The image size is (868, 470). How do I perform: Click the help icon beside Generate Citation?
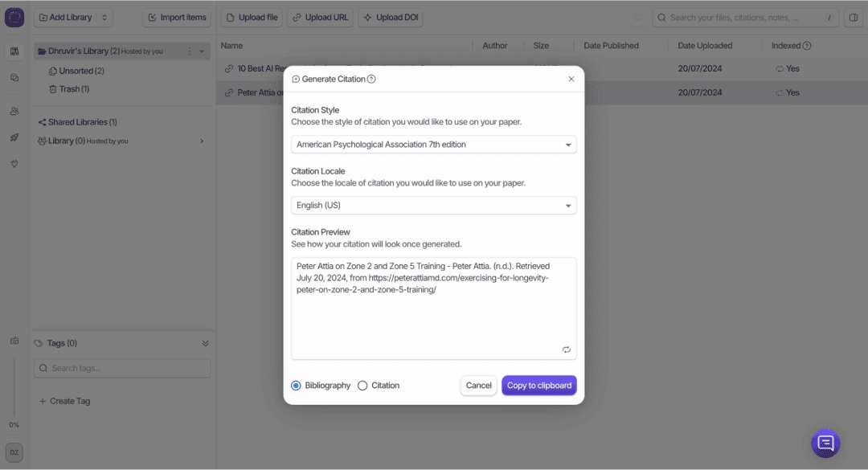click(371, 80)
